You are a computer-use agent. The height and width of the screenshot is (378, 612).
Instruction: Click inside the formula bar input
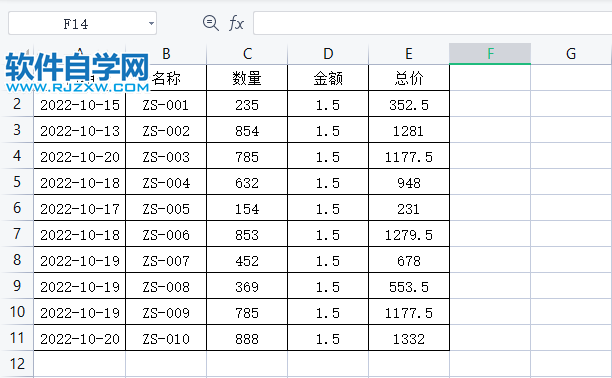coord(432,23)
